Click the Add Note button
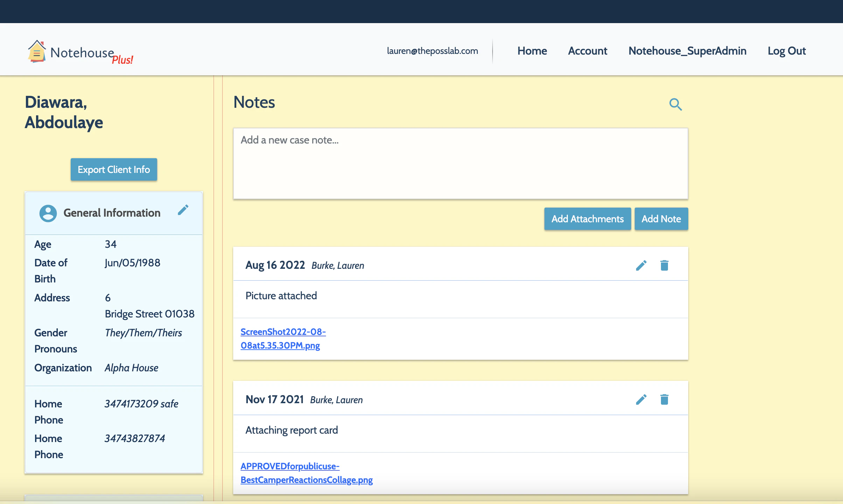Image resolution: width=843 pixels, height=504 pixels. coord(661,219)
